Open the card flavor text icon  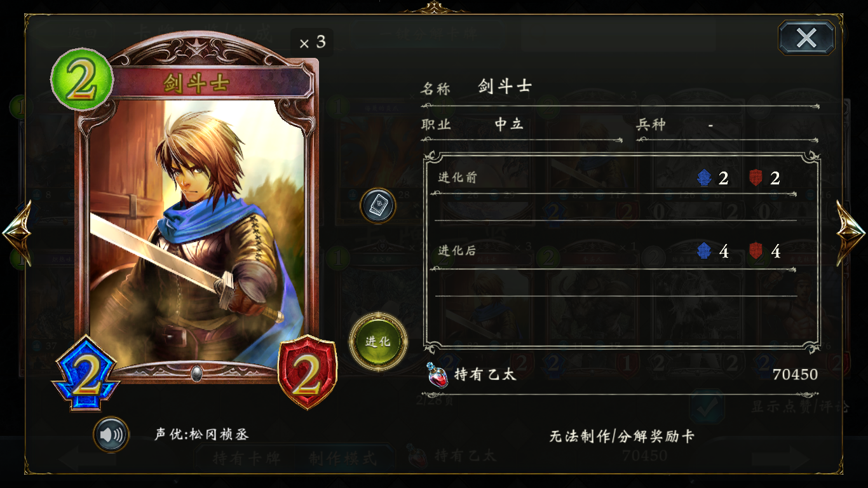point(378,205)
